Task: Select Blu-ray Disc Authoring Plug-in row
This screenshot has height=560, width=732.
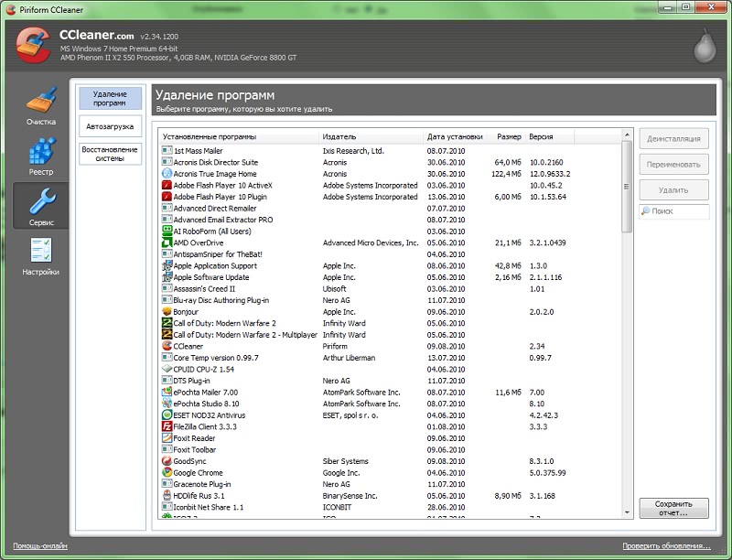Action: [221, 300]
